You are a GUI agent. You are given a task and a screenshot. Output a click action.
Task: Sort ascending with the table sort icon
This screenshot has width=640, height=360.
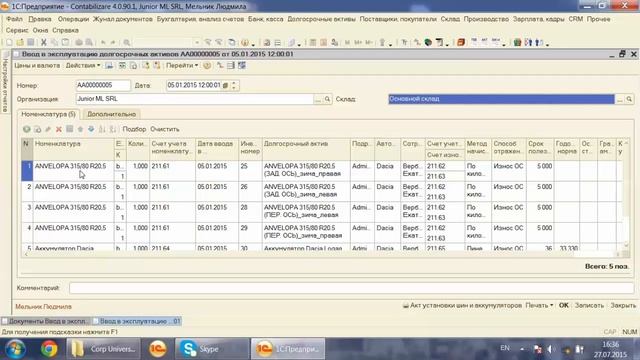[x=102, y=129]
